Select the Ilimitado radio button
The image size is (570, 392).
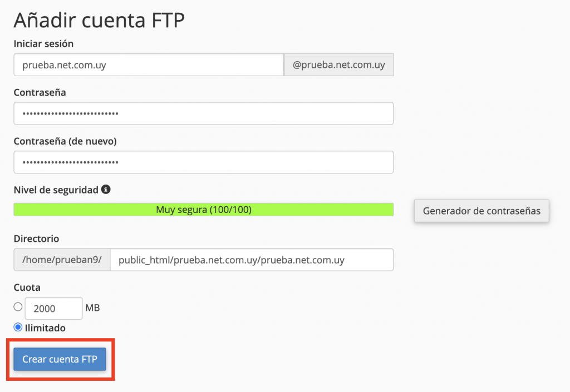coord(18,328)
